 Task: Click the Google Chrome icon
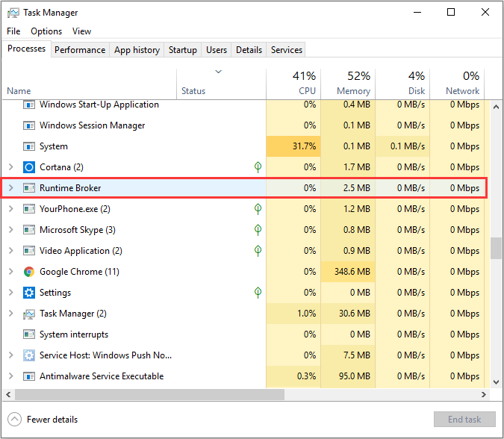tap(29, 272)
